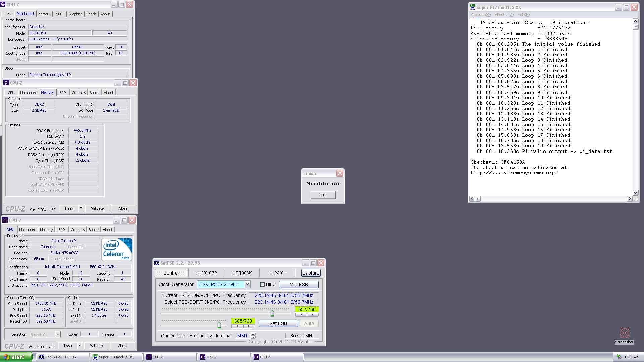Click horizontal scroll left arrow in Super PI
644x362 pixels.
[x=472, y=199]
